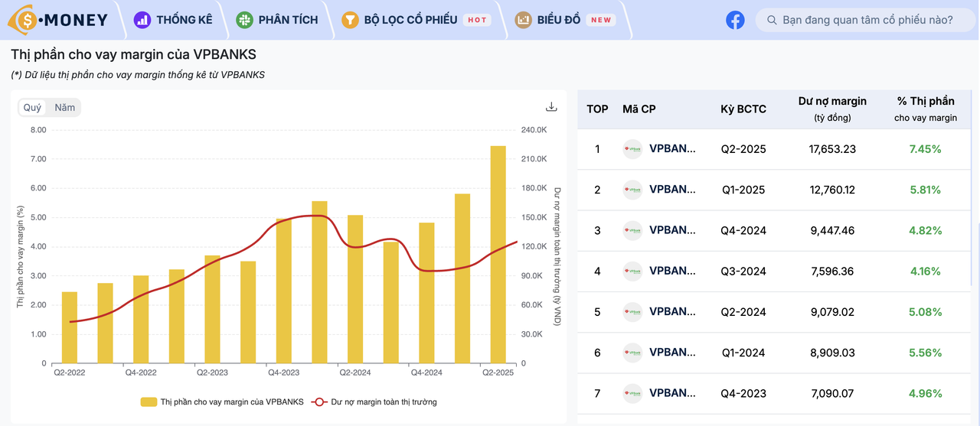Click the TOP column header

597,109
